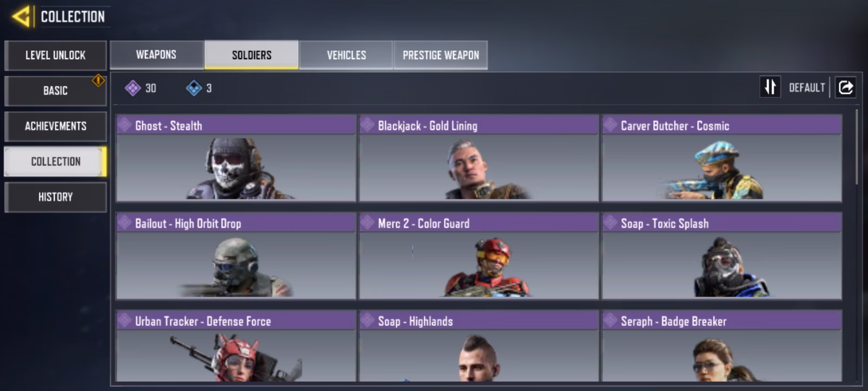Switch to the Vehicles tab
The width and height of the screenshot is (868, 391).
346,55
